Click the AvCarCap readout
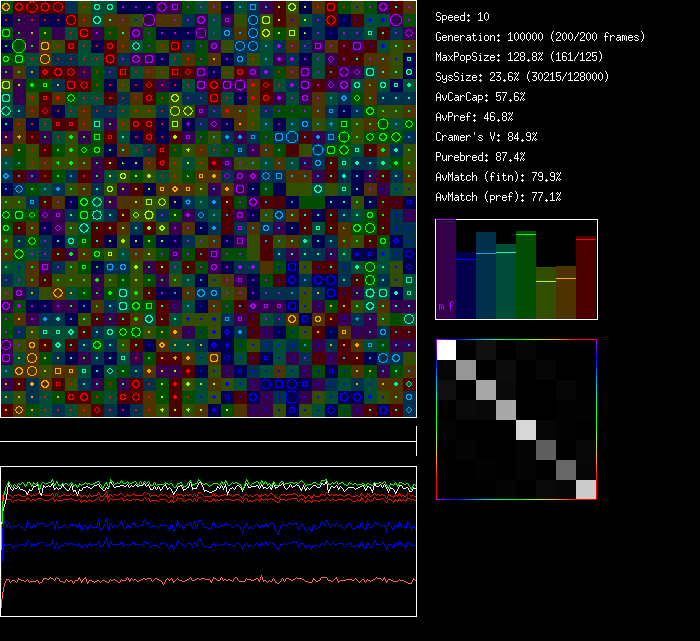 coord(480,97)
